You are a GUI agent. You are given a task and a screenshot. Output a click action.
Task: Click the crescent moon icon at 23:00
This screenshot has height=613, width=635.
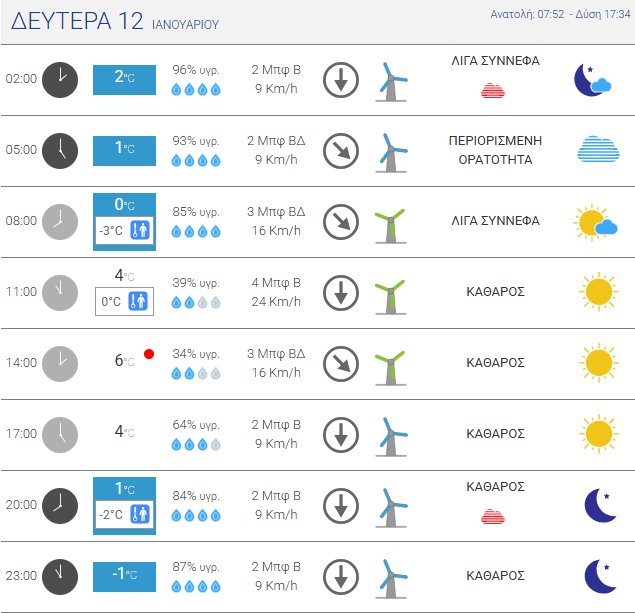pos(599,575)
